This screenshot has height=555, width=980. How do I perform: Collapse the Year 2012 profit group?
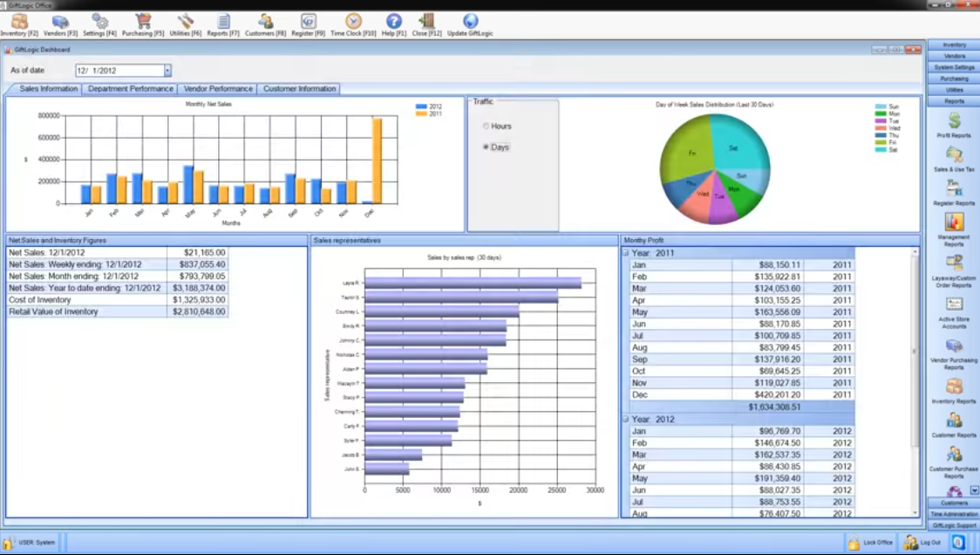click(x=625, y=420)
